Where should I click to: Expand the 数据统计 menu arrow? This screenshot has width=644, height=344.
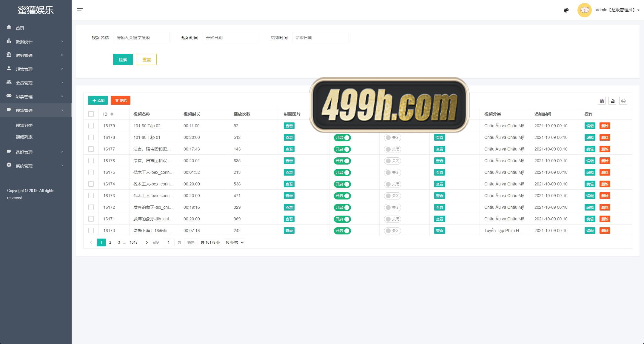tap(62, 41)
